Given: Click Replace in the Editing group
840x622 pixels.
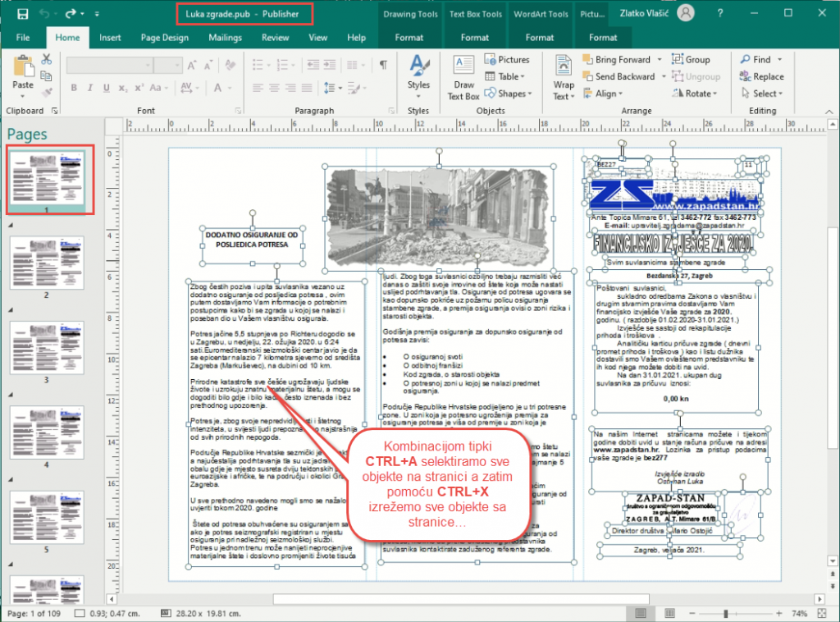Looking at the screenshot, I should (x=760, y=77).
